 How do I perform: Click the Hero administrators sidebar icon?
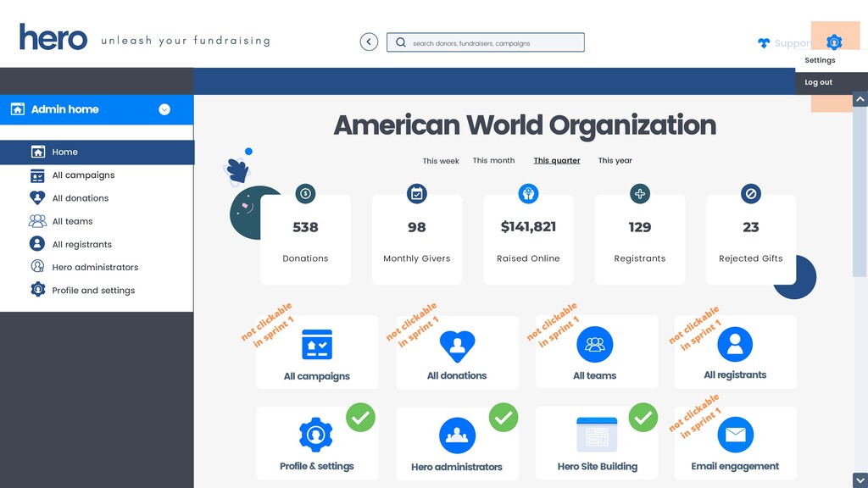pyautogui.click(x=37, y=267)
